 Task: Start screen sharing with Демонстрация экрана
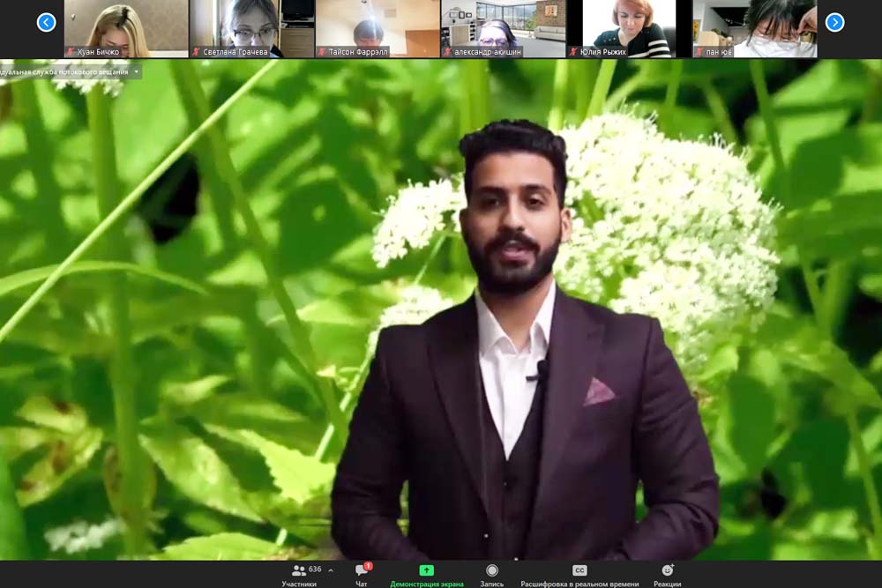(427, 573)
